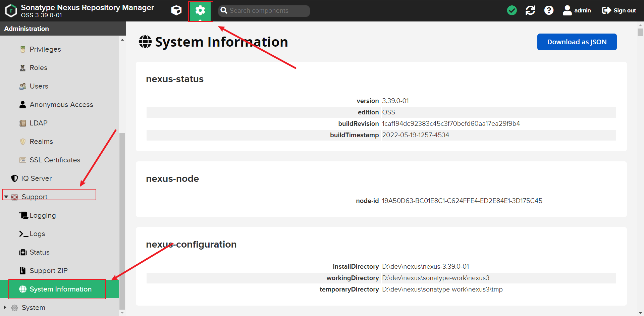Open the Administration gear icon
This screenshot has height=316, width=644.
[200, 10]
